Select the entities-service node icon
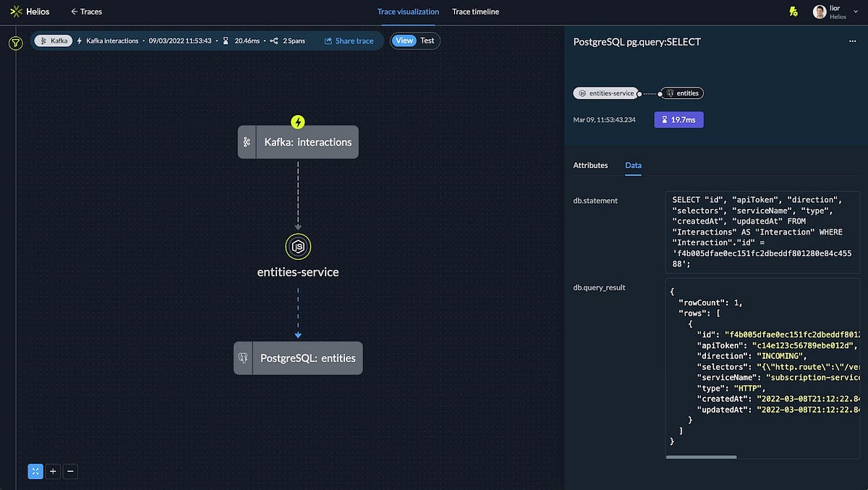 (297, 246)
